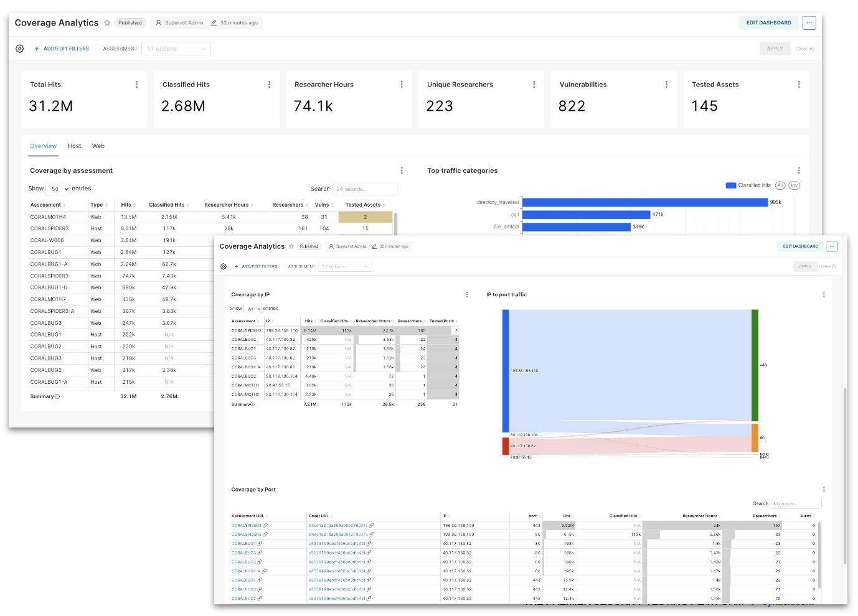Sort Coverage by IP table by IP column
This screenshot has width=858, height=616.
pos(270,321)
